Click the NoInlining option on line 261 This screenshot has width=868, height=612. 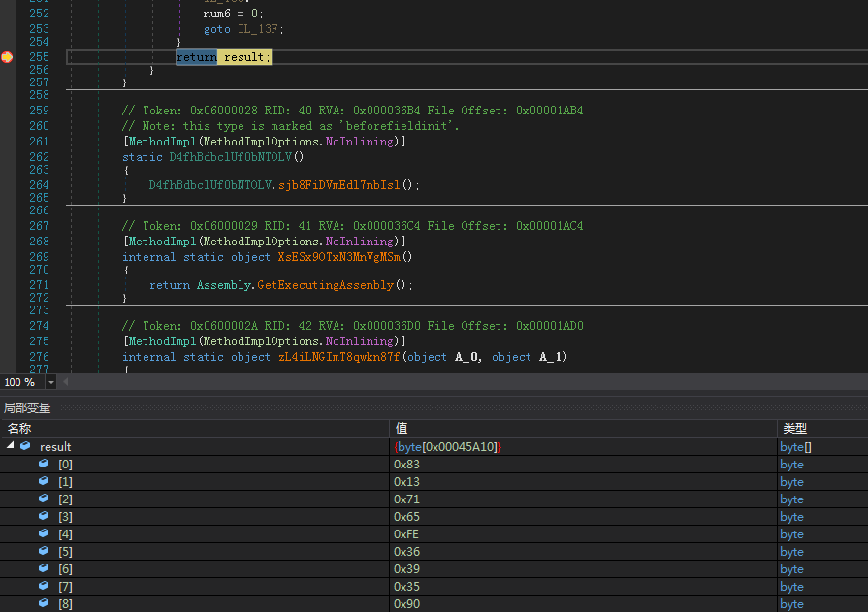359,142
